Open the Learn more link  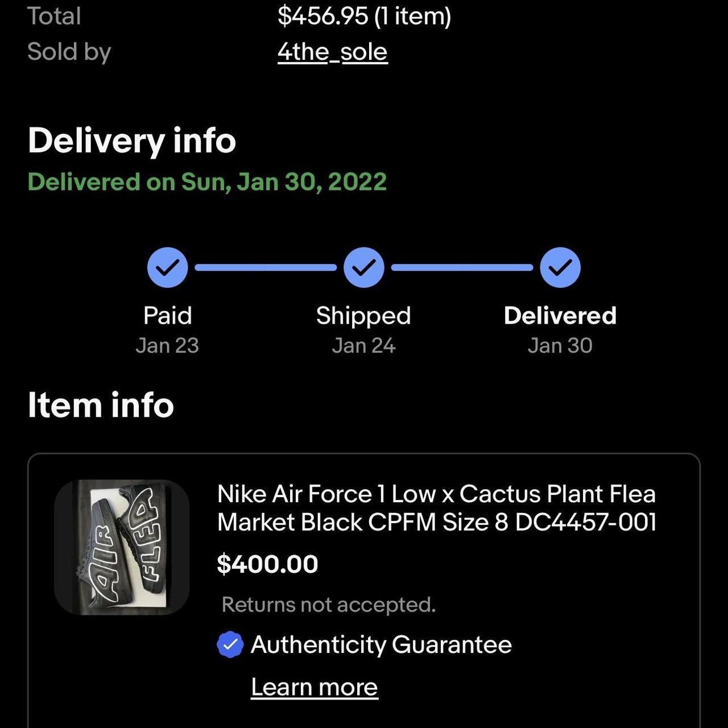314,687
